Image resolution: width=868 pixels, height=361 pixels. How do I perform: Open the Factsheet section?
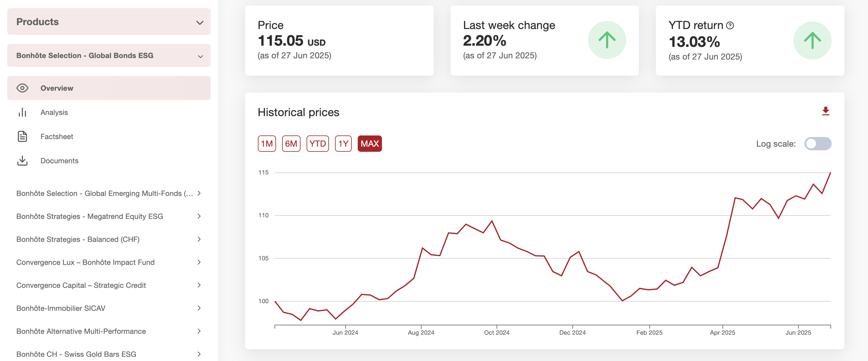coord(109,136)
